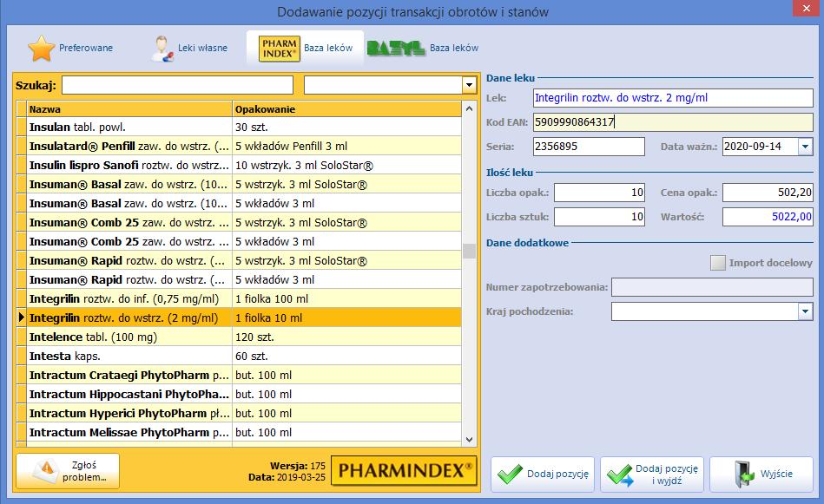Image resolution: width=824 pixels, height=504 pixels.
Task: Click the drug list scrollbar thumb
Action: (x=469, y=251)
